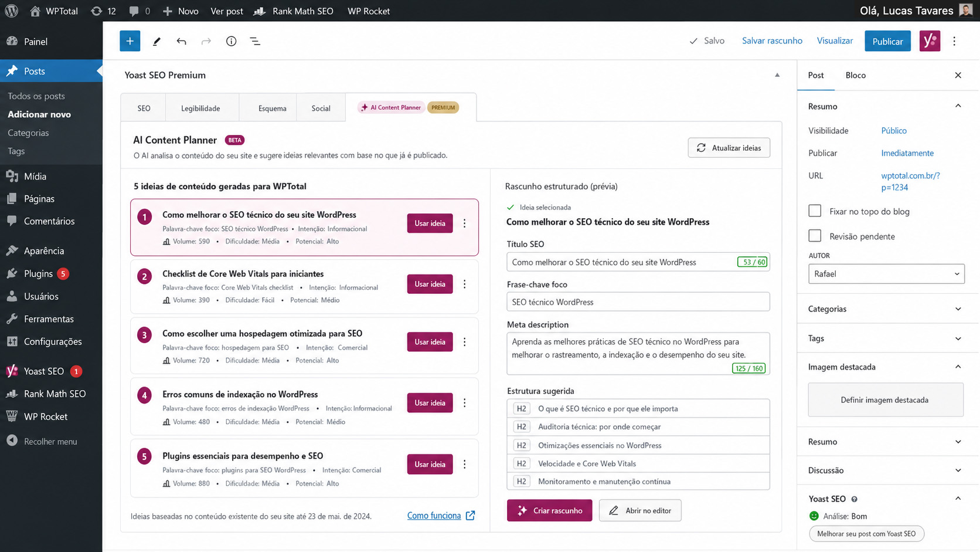This screenshot has width=980, height=552.
Task: Collapse the Yoast SEO Premium metabox
Action: click(x=777, y=75)
